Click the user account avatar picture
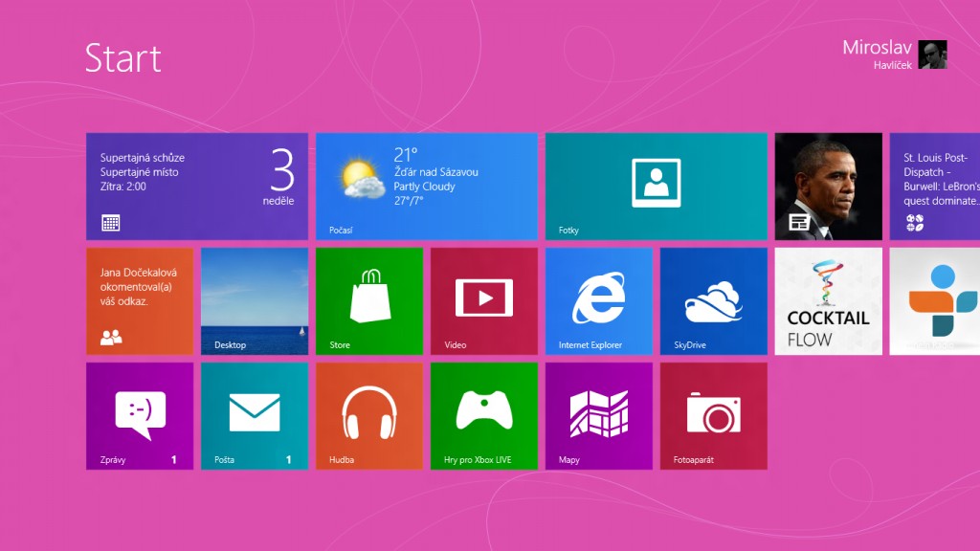980x551 pixels. pyautogui.click(x=932, y=55)
